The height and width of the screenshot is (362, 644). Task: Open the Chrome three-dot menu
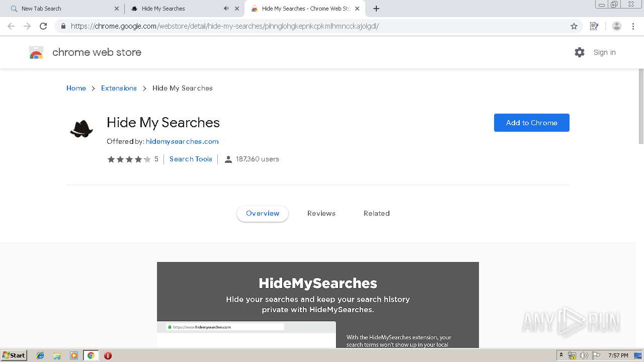tap(633, 26)
